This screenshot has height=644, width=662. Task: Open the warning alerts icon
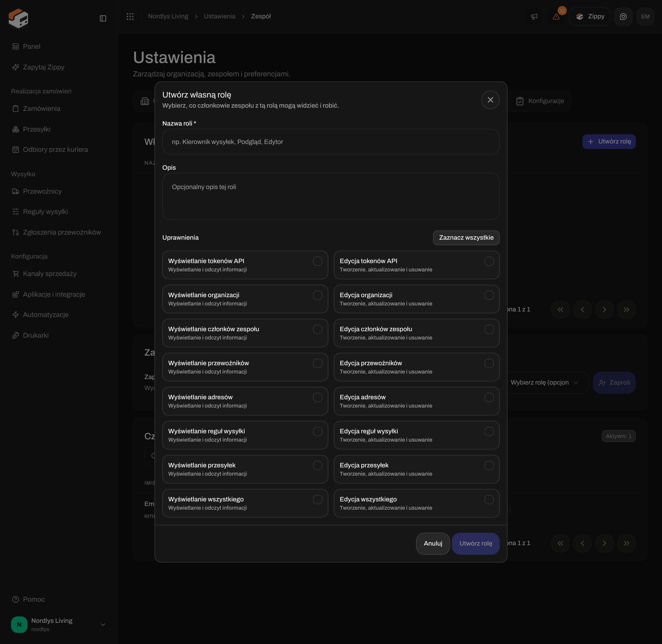(556, 17)
